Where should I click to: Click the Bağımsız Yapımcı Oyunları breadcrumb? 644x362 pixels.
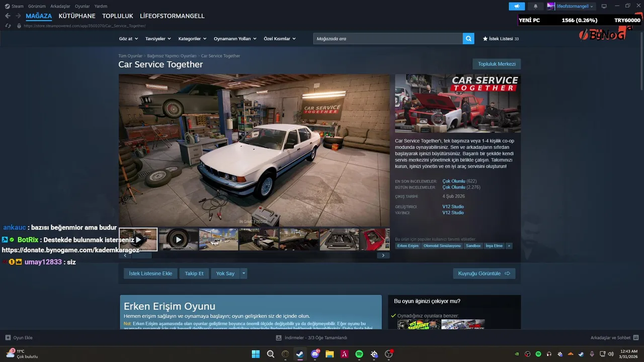(x=172, y=56)
